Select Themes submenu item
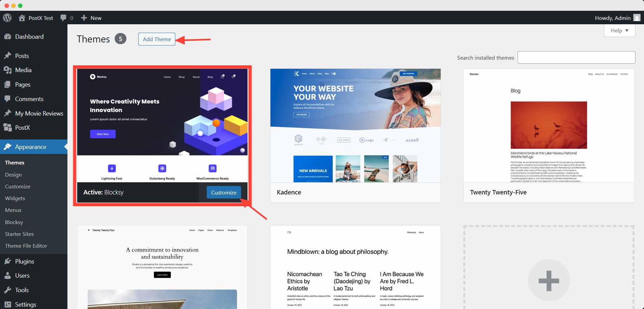Image resolution: width=644 pixels, height=309 pixels. tap(14, 162)
